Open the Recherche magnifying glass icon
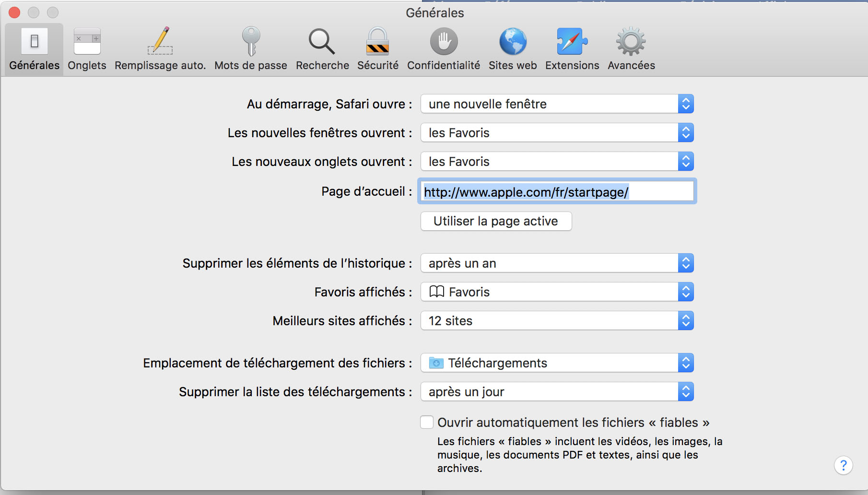The image size is (868, 495). click(x=322, y=41)
